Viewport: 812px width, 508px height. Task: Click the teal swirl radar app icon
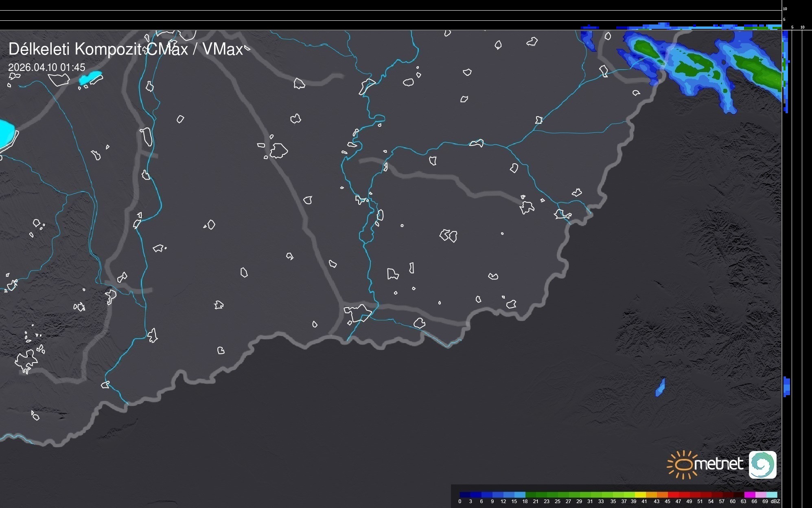[x=762, y=464]
